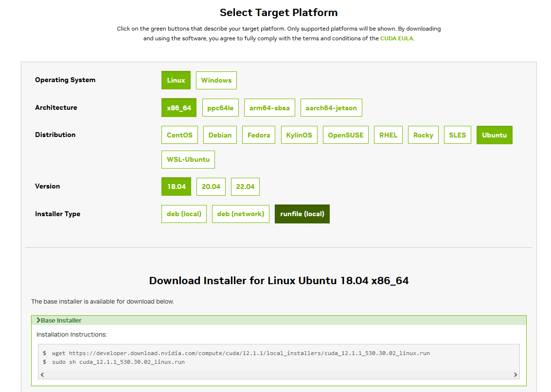Choose Ubuntu version 20.04
The height and width of the screenshot is (392, 551).
(211, 187)
